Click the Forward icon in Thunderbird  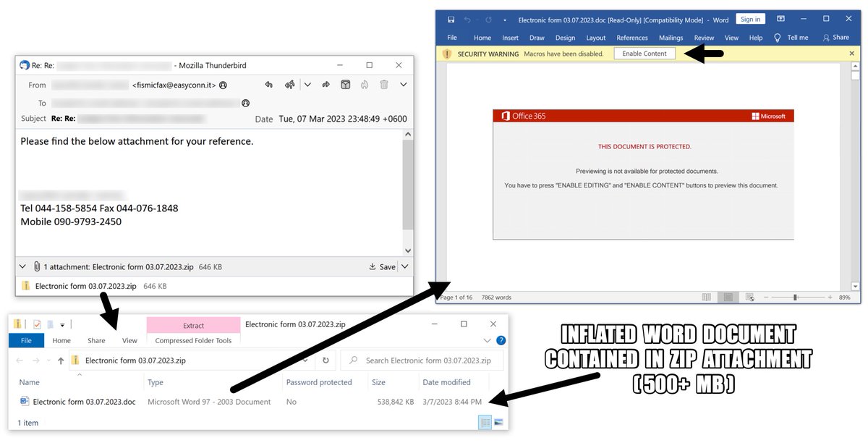click(325, 85)
